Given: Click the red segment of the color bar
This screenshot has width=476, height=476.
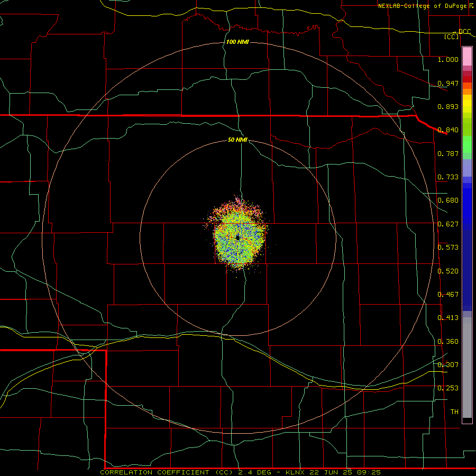Looking at the screenshot, I should [x=467, y=79].
